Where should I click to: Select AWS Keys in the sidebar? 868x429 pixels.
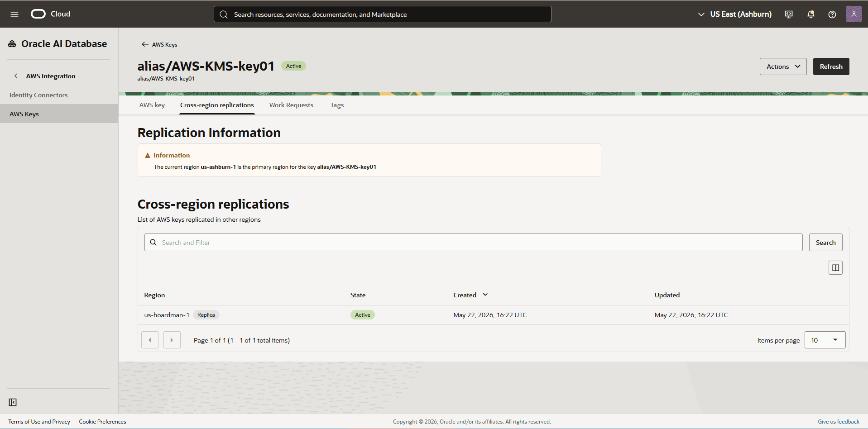pyautogui.click(x=59, y=114)
